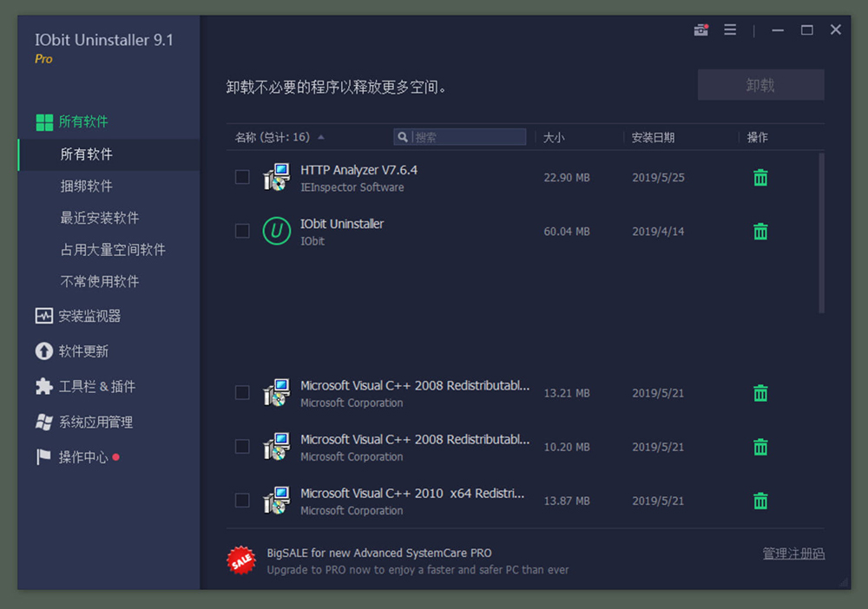Viewport: 868px width, 609px height.
Task: Open the hamburger menu icon
Action: (x=730, y=30)
